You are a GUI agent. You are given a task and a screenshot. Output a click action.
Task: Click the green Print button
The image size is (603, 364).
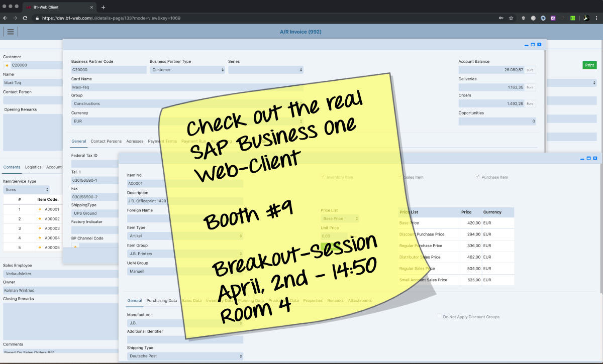[589, 65]
